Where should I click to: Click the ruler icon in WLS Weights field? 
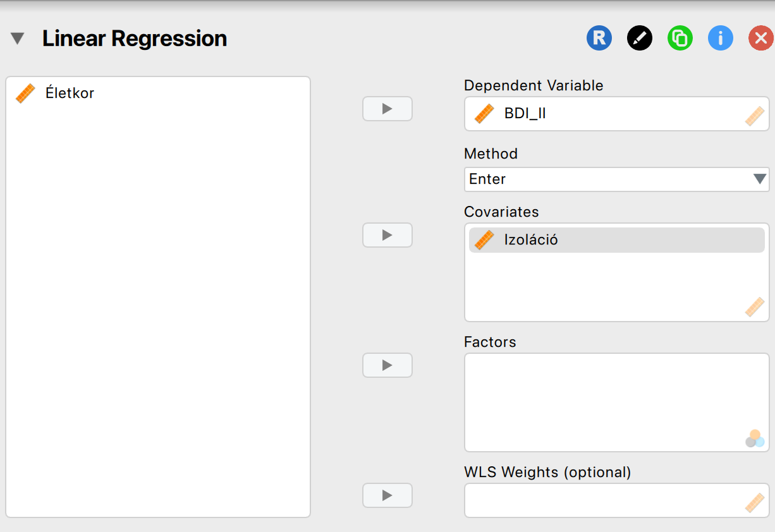pos(754,503)
